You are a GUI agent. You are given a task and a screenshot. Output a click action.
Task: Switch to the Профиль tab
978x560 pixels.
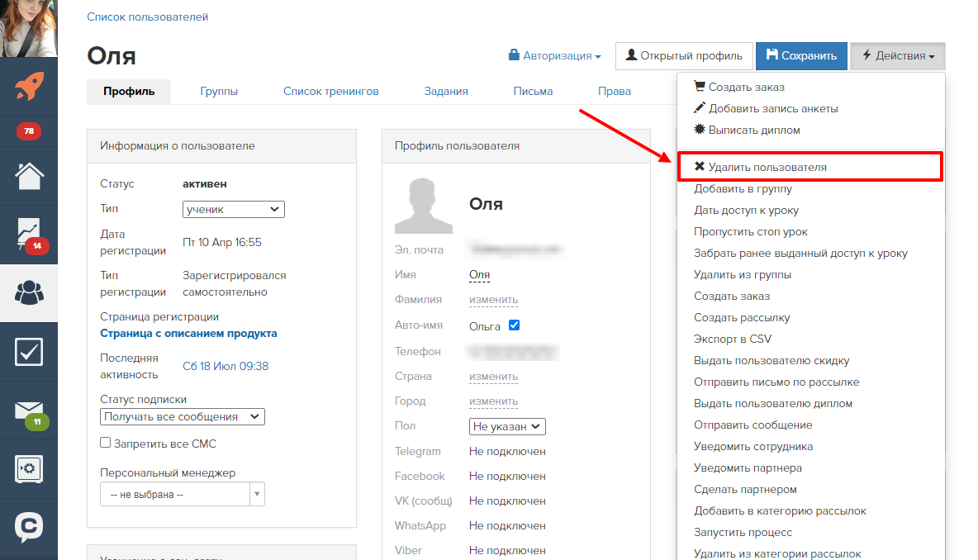click(x=129, y=91)
